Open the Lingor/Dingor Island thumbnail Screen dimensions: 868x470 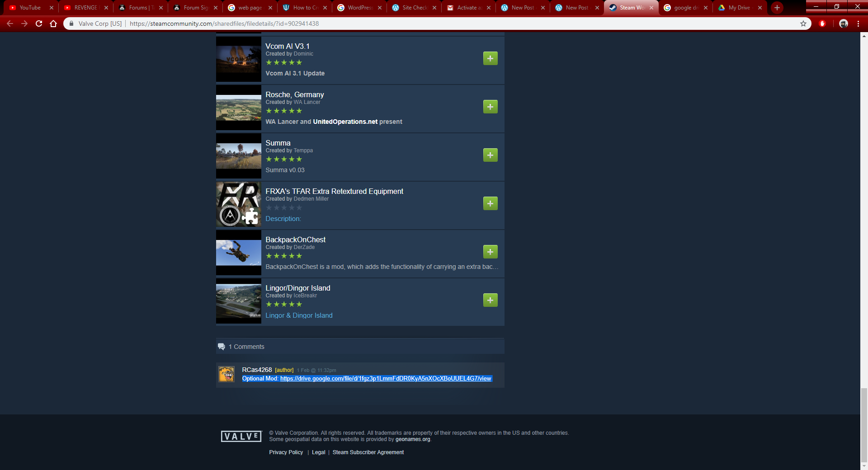pos(238,301)
